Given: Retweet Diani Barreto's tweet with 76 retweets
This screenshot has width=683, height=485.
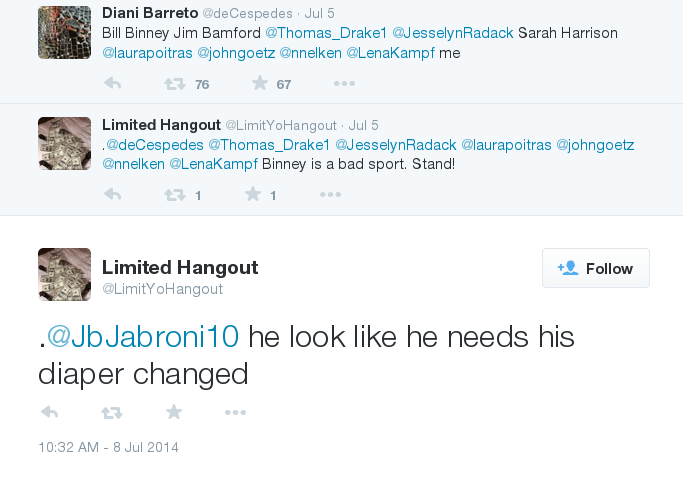Looking at the screenshot, I should pos(175,84).
